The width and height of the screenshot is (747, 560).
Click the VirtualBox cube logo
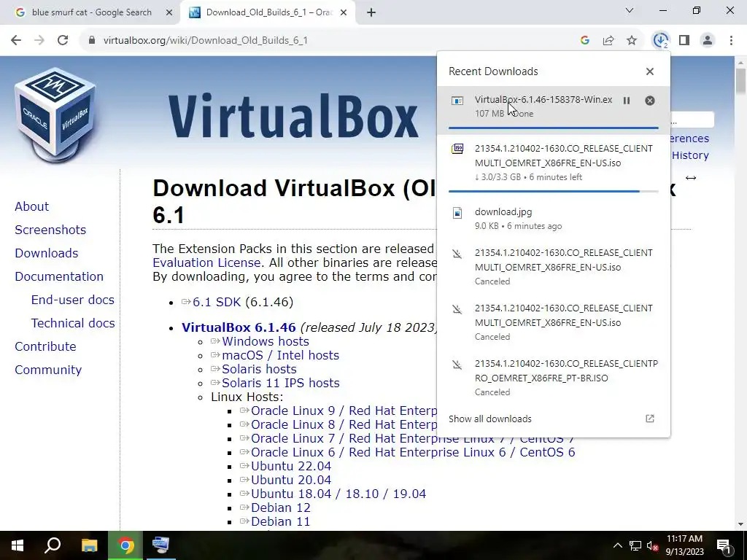(x=55, y=114)
